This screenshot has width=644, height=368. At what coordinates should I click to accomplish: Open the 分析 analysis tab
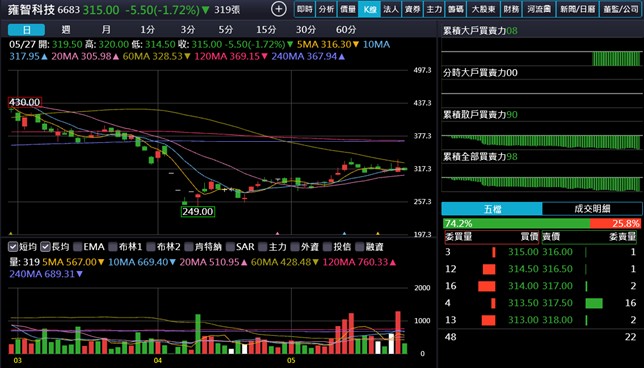(326, 9)
